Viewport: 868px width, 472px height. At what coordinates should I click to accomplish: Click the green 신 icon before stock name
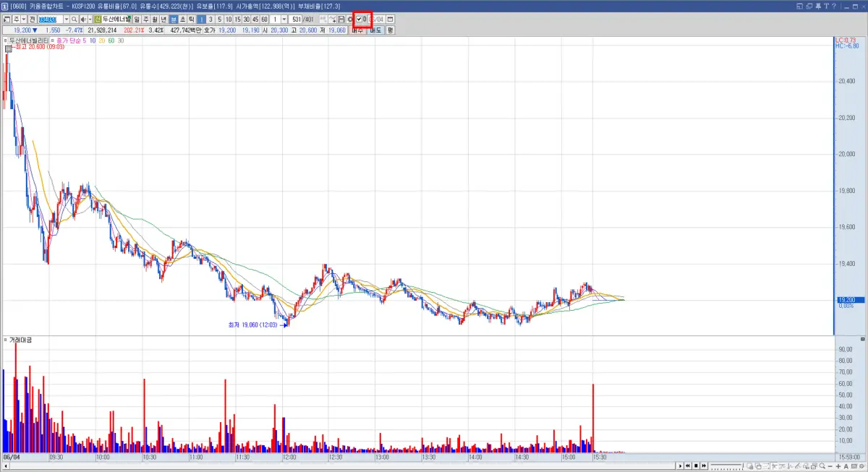(x=98, y=19)
